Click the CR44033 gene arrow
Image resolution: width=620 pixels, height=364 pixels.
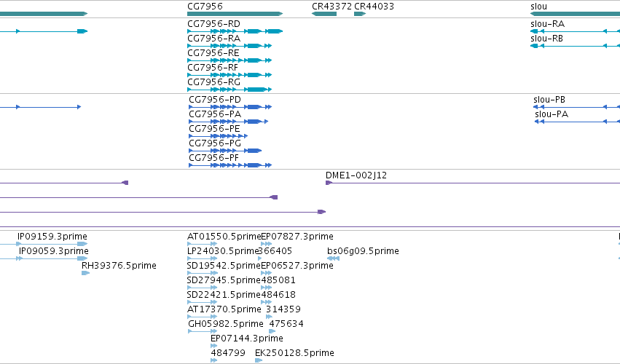click(360, 14)
